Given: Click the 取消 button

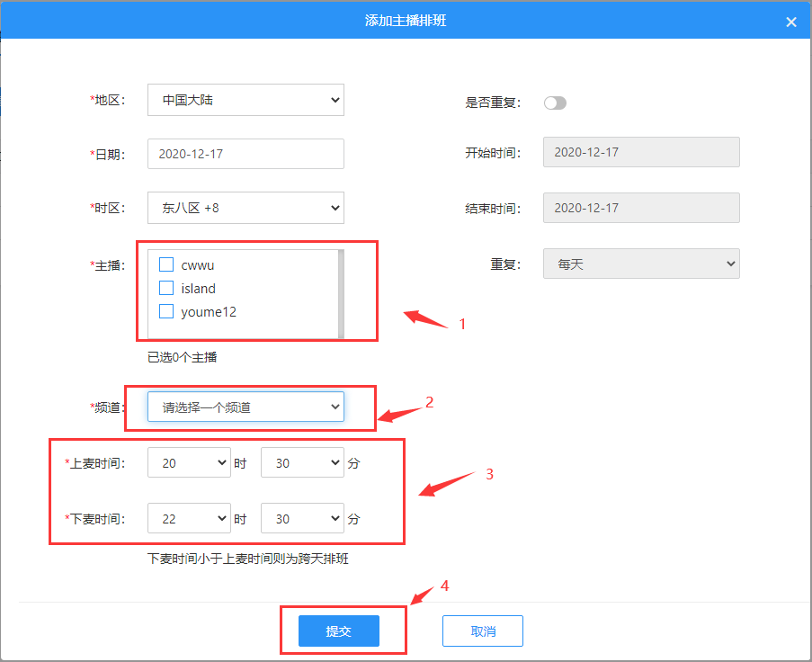Looking at the screenshot, I should tap(483, 631).
